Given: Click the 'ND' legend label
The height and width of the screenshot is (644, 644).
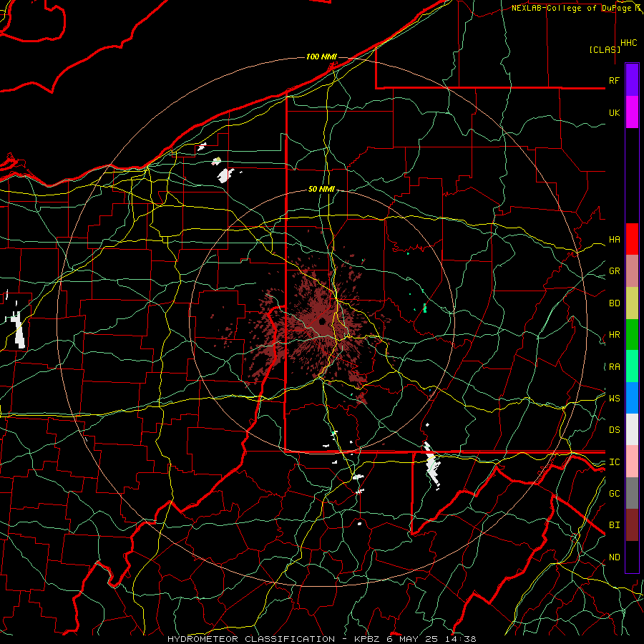Looking at the screenshot, I should (614, 557).
